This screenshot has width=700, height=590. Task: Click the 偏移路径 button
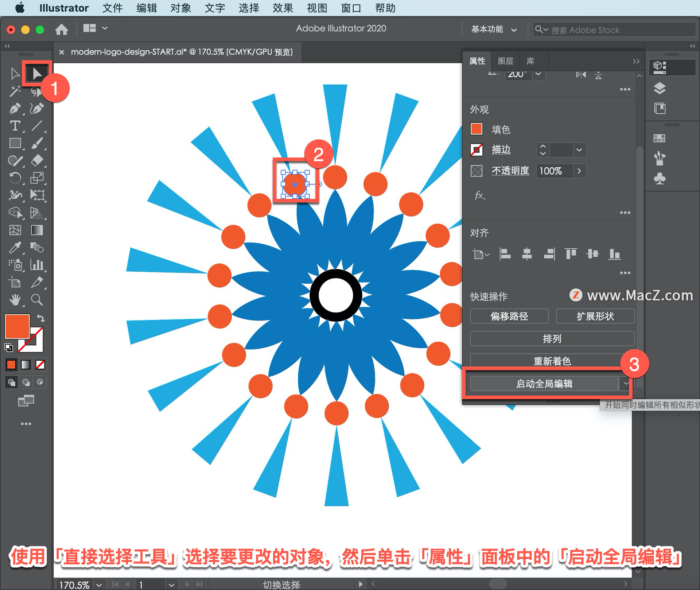[x=509, y=316]
